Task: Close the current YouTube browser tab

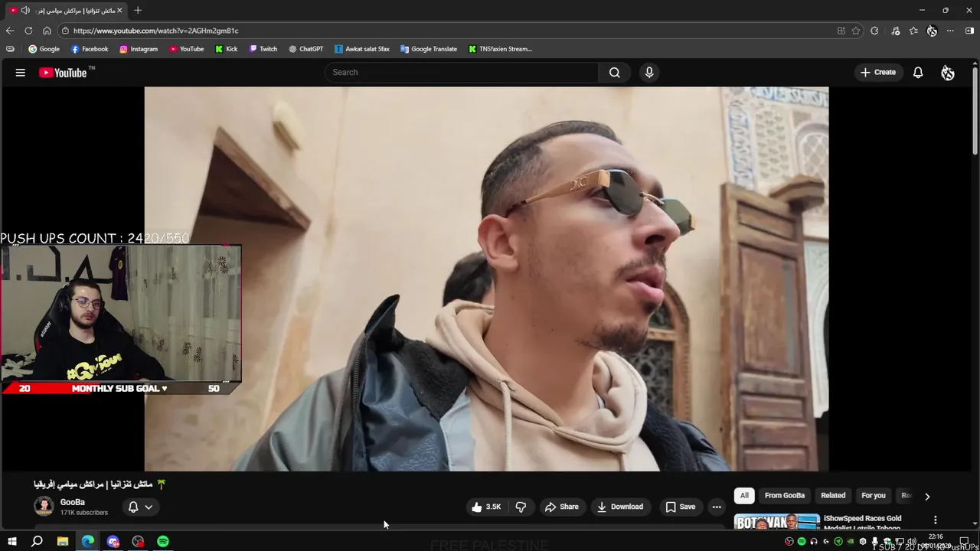Action: [x=119, y=11]
